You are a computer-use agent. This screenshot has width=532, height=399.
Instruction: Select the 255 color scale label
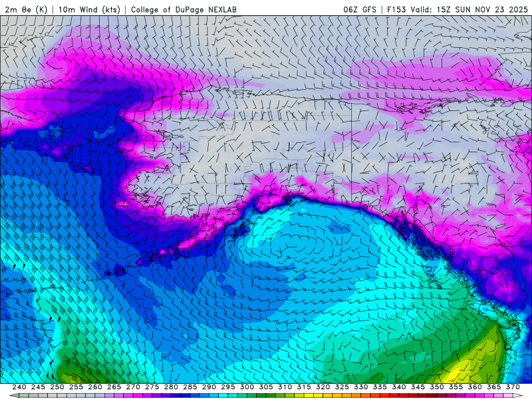(76, 387)
